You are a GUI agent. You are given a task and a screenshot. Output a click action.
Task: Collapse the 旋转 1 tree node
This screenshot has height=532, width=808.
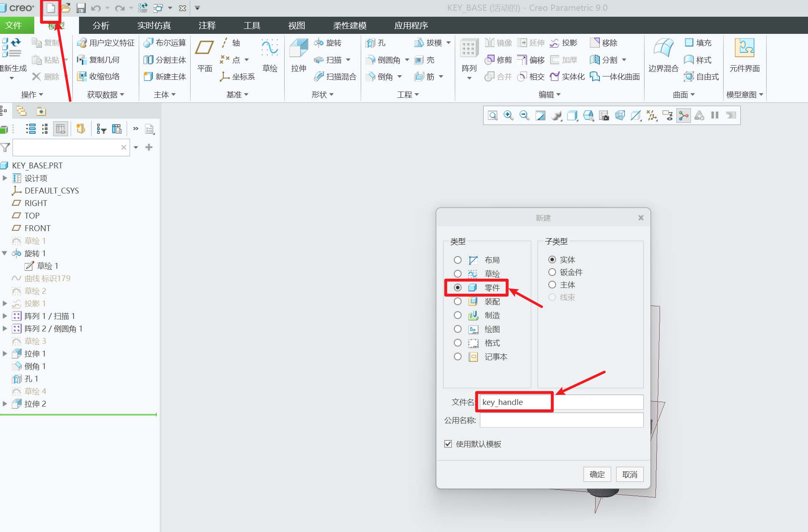(5, 253)
